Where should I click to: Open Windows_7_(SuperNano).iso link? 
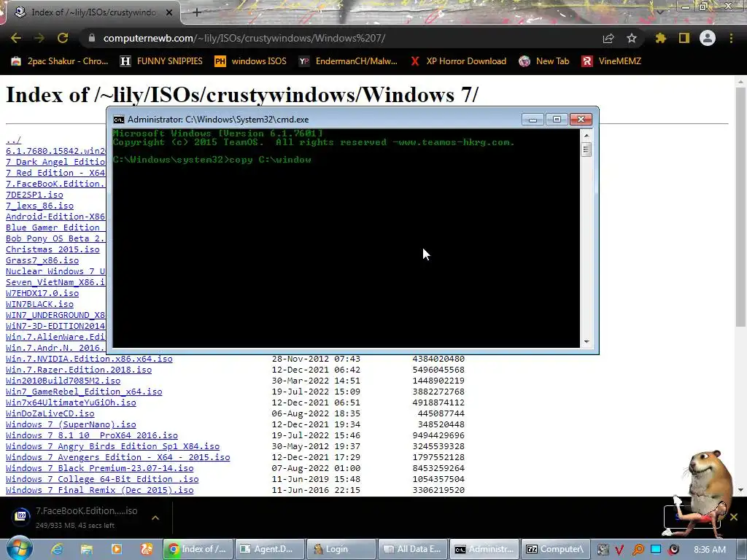(x=71, y=425)
